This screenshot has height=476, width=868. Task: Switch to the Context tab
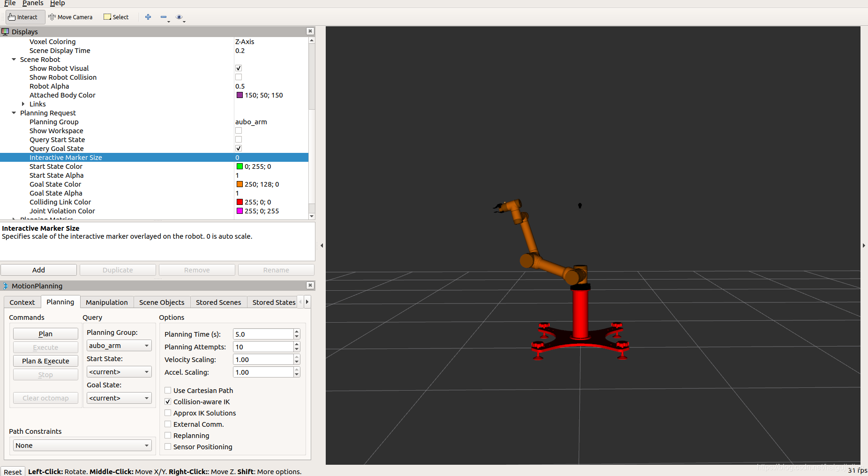point(22,302)
